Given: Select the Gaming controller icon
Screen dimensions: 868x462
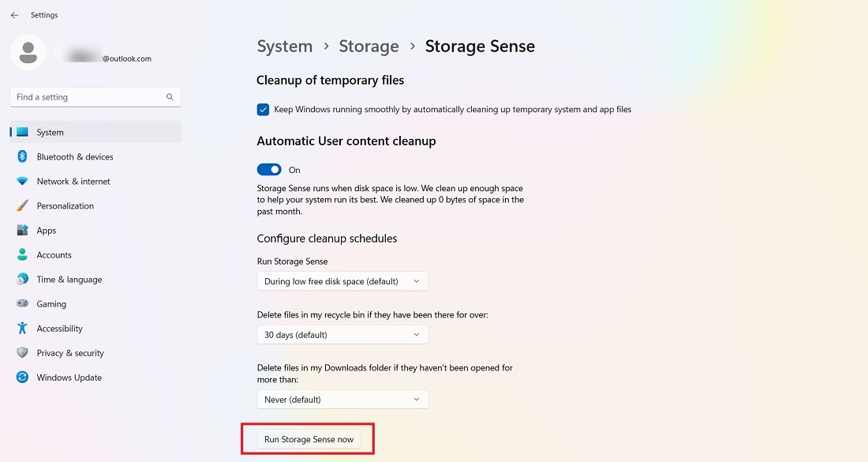Looking at the screenshot, I should [23, 303].
